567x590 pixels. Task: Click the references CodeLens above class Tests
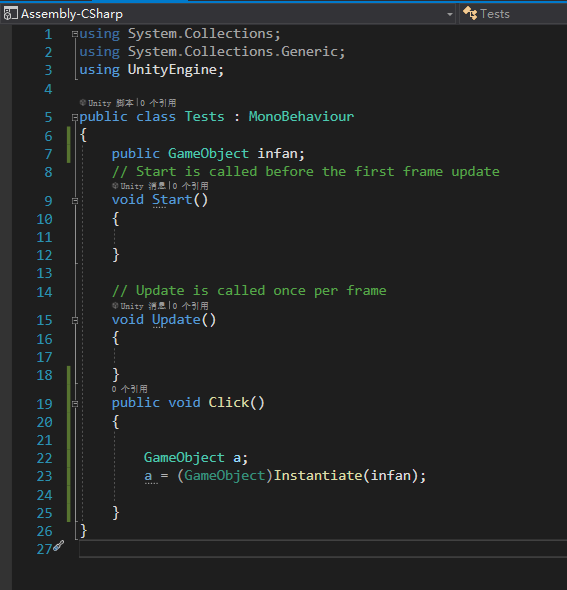tap(158, 103)
